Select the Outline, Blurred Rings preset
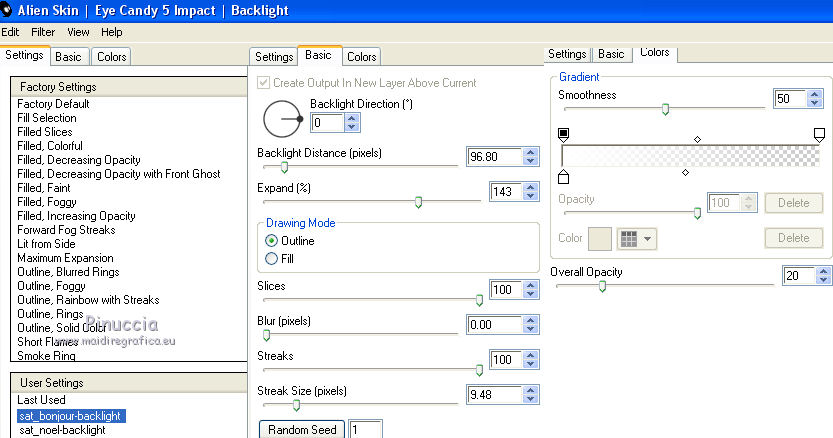Image resolution: width=833 pixels, height=438 pixels. [68, 272]
